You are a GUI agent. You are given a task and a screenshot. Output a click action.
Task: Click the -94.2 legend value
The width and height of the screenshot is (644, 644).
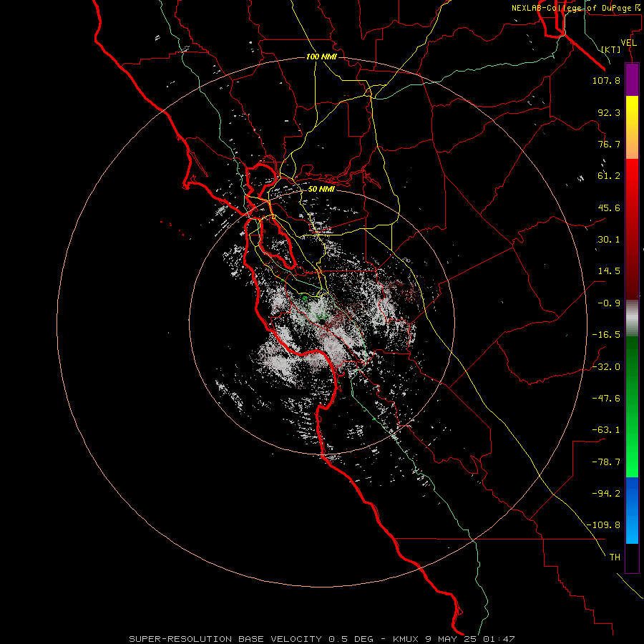click(606, 494)
